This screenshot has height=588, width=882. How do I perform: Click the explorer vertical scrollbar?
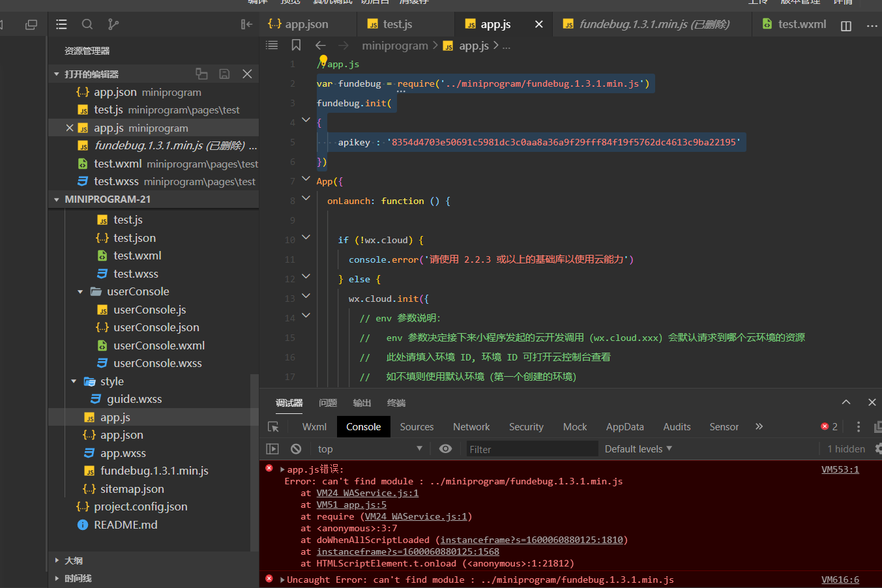click(255, 463)
